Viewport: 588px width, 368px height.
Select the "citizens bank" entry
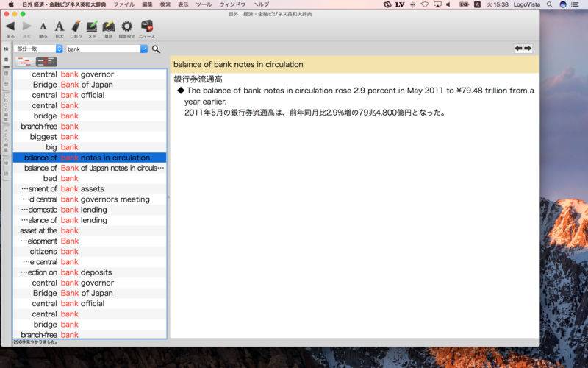click(x=90, y=251)
